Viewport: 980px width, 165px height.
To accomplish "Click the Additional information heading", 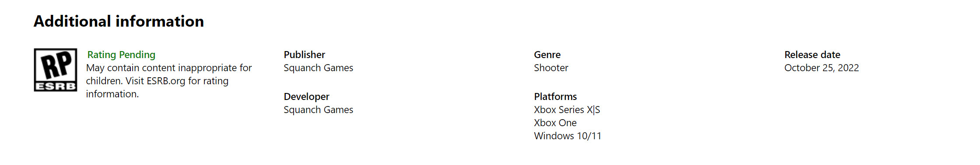I will pos(119,21).
